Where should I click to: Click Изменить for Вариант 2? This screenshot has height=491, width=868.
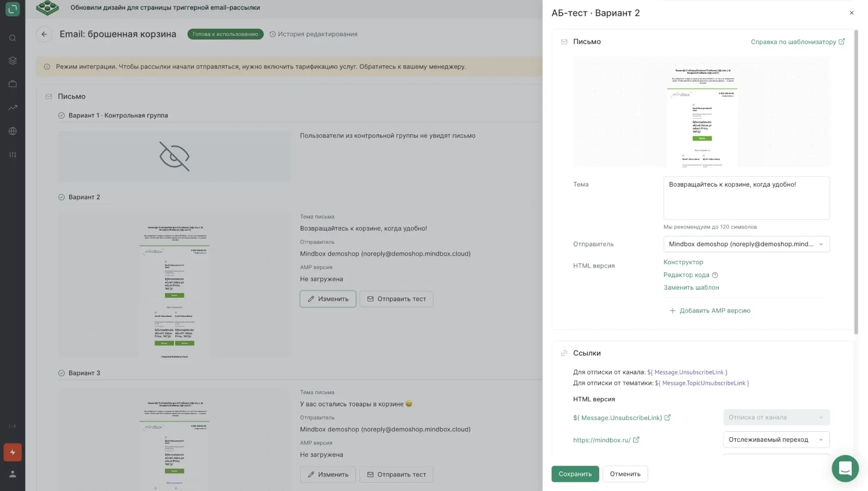pyautogui.click(x=328, y=299)
